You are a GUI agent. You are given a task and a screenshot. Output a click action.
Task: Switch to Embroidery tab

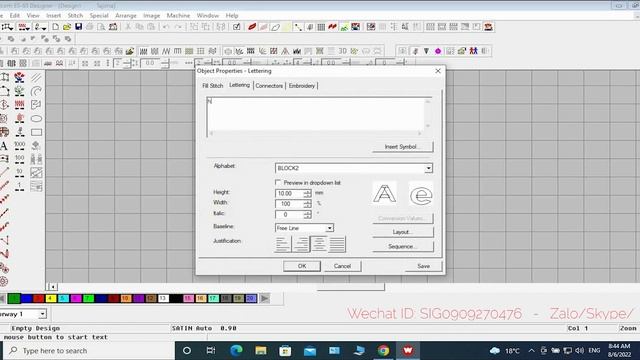coord(302,86)
